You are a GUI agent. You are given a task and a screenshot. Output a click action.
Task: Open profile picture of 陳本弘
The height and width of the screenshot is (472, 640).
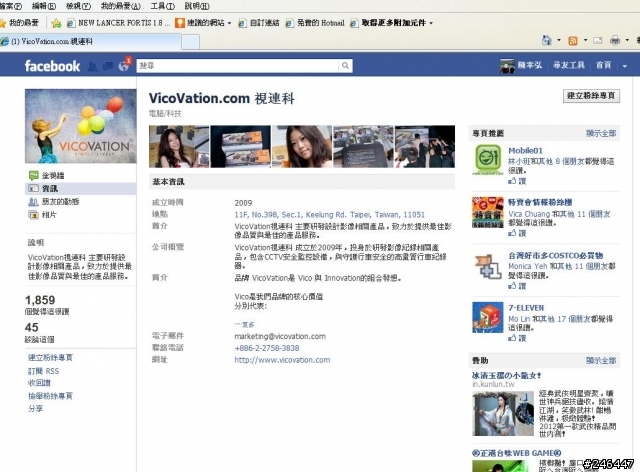[x=507, y=66]
